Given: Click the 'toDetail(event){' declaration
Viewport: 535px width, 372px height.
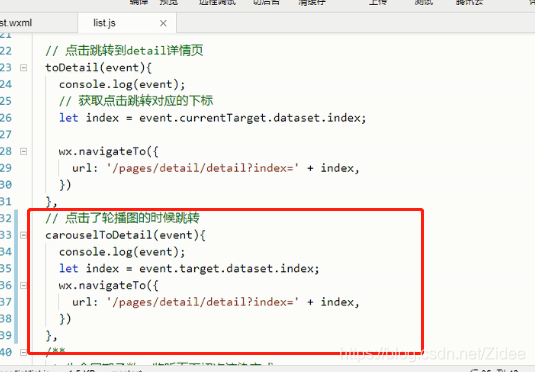Looking at the screenshot, I should click(99, 68).
